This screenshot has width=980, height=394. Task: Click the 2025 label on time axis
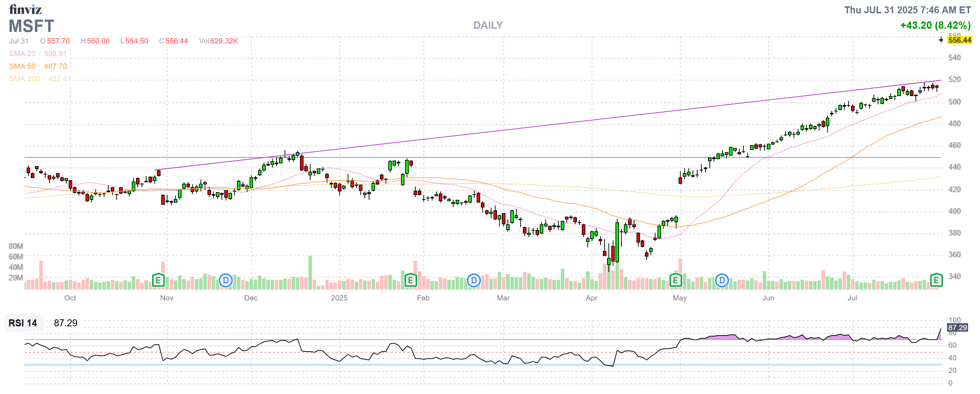pyautogui.click(x=339, y=298)
